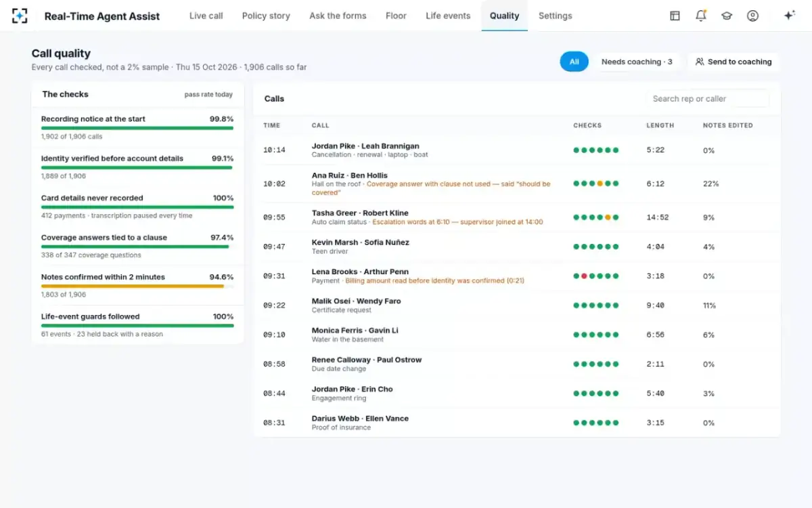This screenshot has width=812, height=508.
Task: Select the Recording notice at the start check
Action: coord(137,127)
